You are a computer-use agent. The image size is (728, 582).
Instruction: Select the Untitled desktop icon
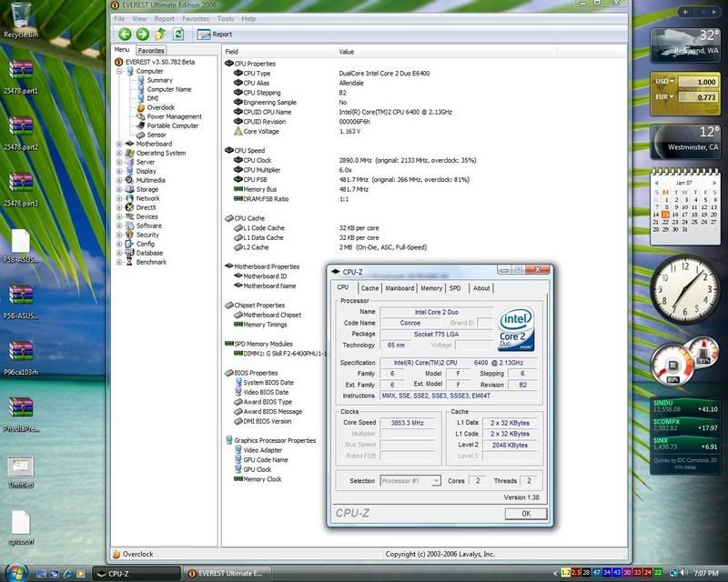20,472
